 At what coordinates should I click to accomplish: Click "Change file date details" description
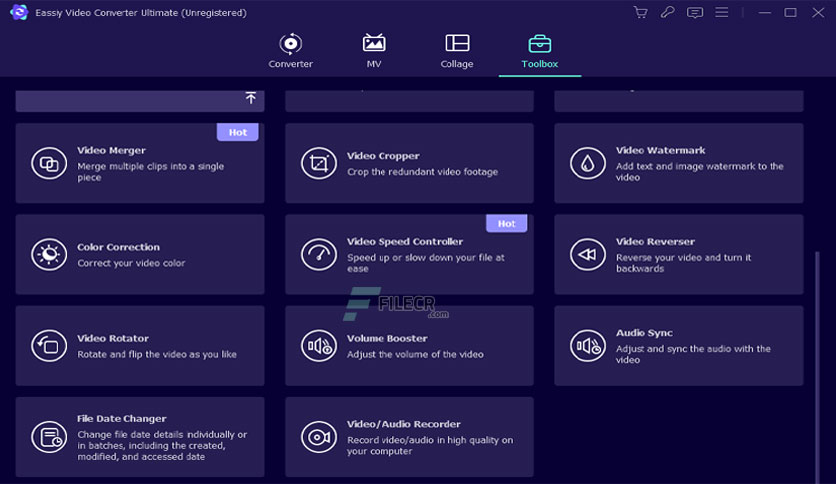pos(162,446)
